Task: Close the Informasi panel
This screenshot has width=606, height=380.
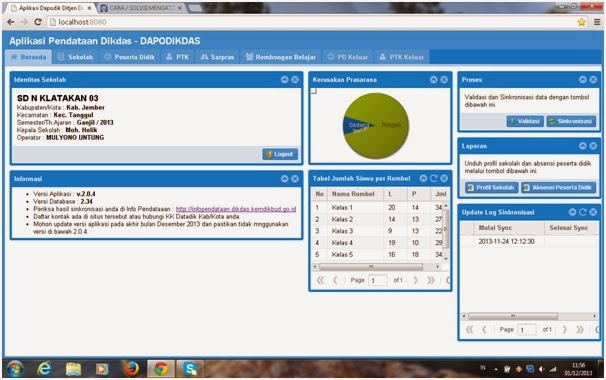Action: [295, 179]
